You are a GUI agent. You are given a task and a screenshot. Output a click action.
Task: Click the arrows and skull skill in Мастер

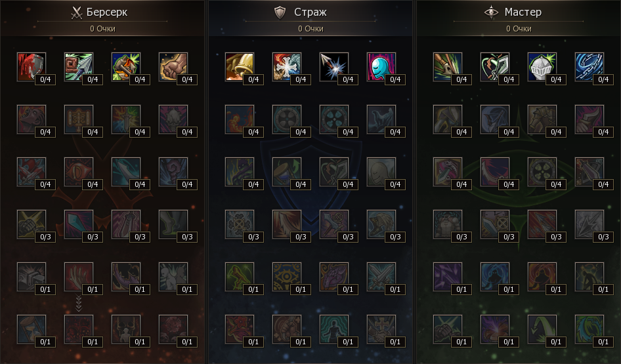coord(448,67)
